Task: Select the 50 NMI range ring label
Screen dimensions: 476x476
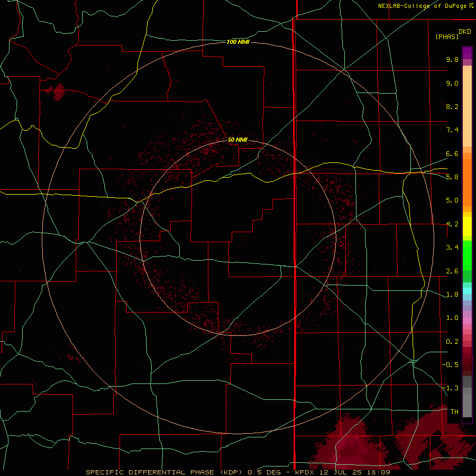Action: [x=237, y=140]
